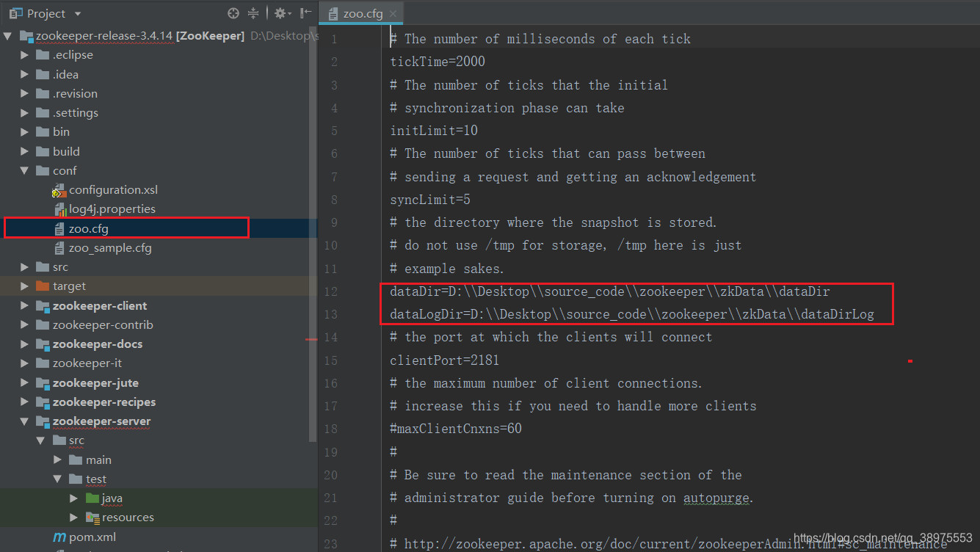The width and height of the screenshot is (980, 552).
Task: Select the src folder under project root
Action: pos(60,267)
